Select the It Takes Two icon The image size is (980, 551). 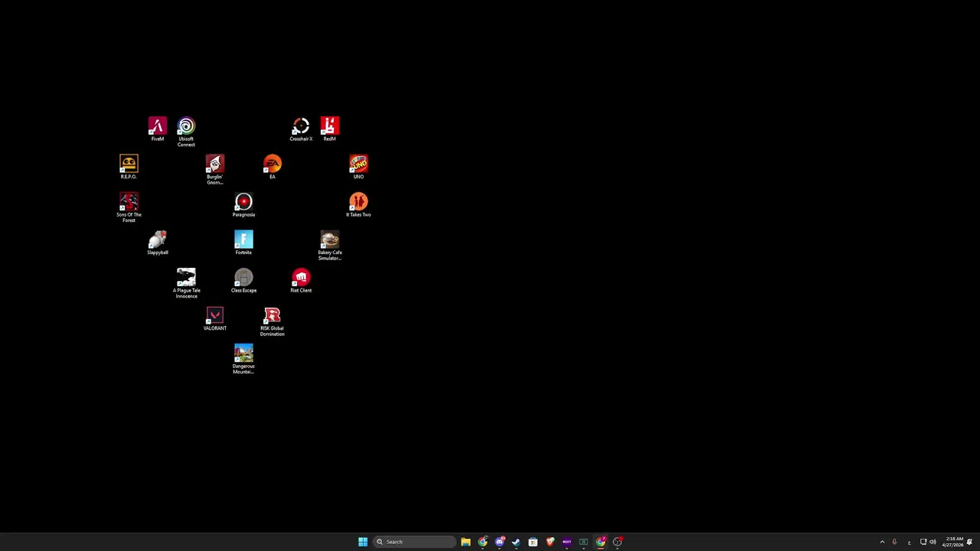tap(358, 205)
